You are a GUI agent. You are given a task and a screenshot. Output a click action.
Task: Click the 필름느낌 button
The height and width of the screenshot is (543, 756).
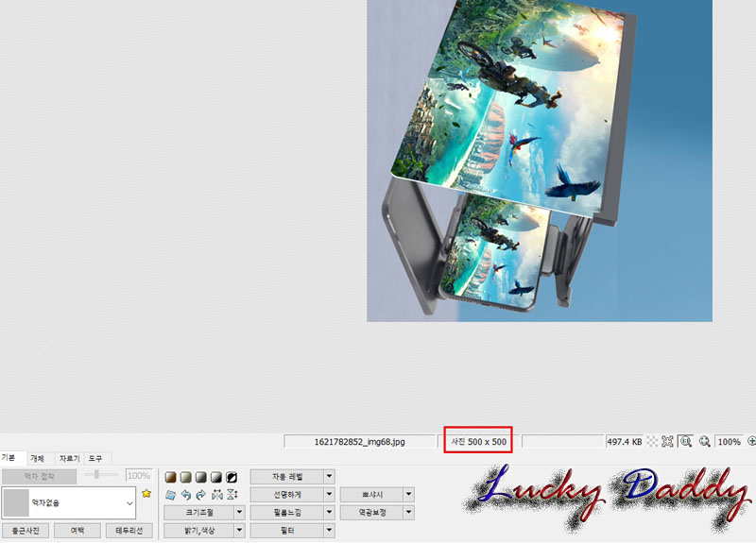pyautogui.click(x=287, y=512)
